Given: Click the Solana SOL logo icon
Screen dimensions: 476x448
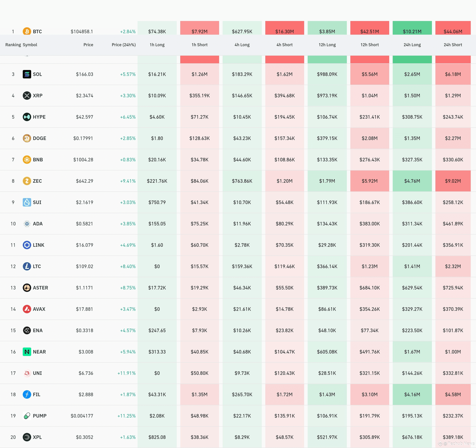Looking at the screenshot, I should [x=27, y=74].
